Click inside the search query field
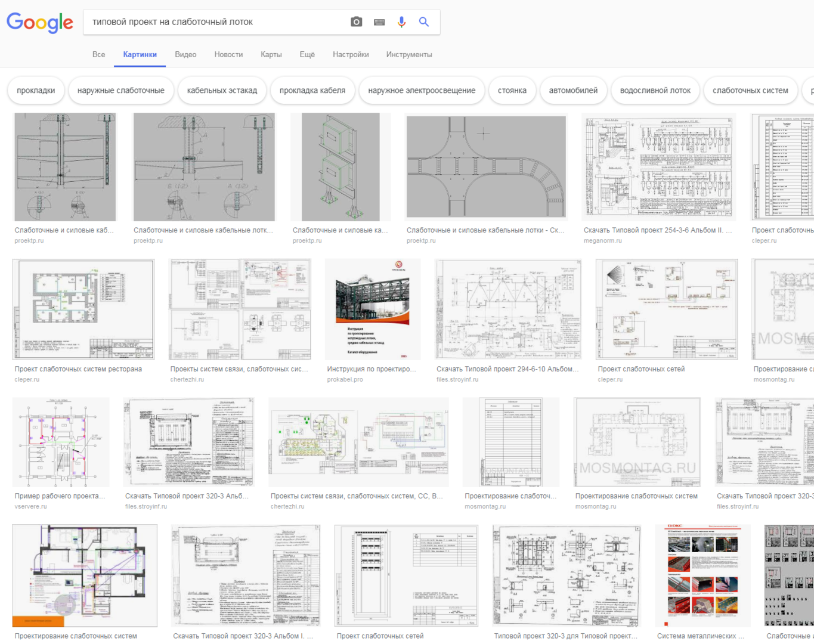Image resolution: width=814 pixels, height=644 pixels. [x=215, y=22]
